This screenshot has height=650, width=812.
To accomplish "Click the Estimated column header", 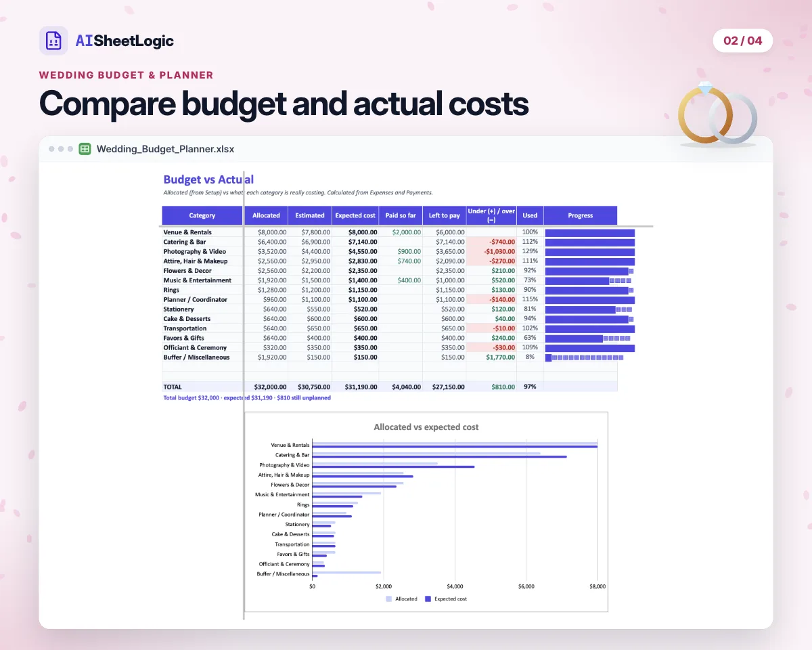I will pyautogui.click(x=310, y=215).
